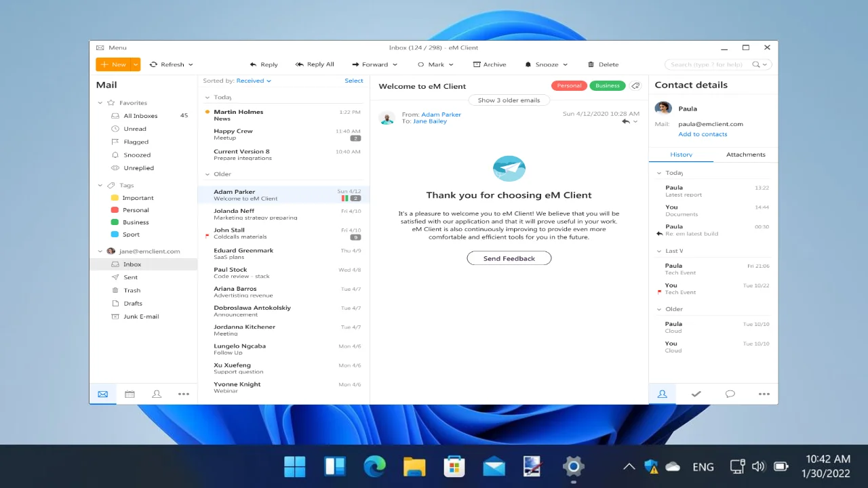Open the more options dots under Mail sidebar
The width and height of the screenshot is (868, 488).
[184, 394]
